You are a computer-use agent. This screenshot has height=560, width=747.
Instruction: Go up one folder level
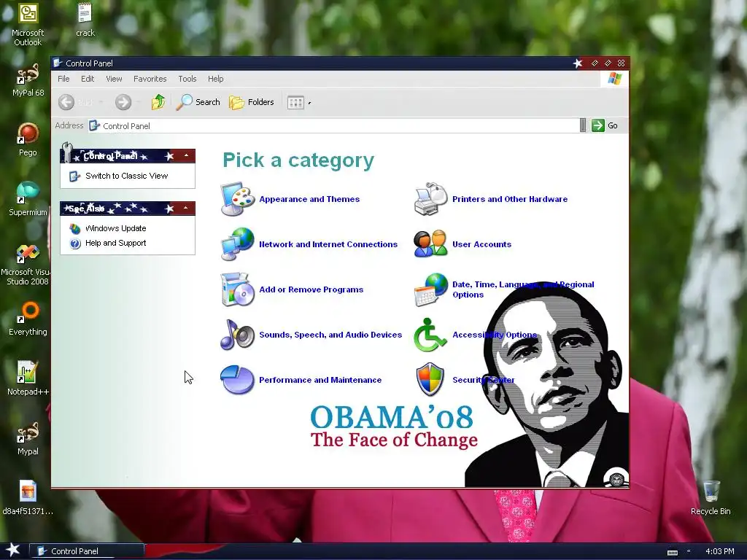158,102
